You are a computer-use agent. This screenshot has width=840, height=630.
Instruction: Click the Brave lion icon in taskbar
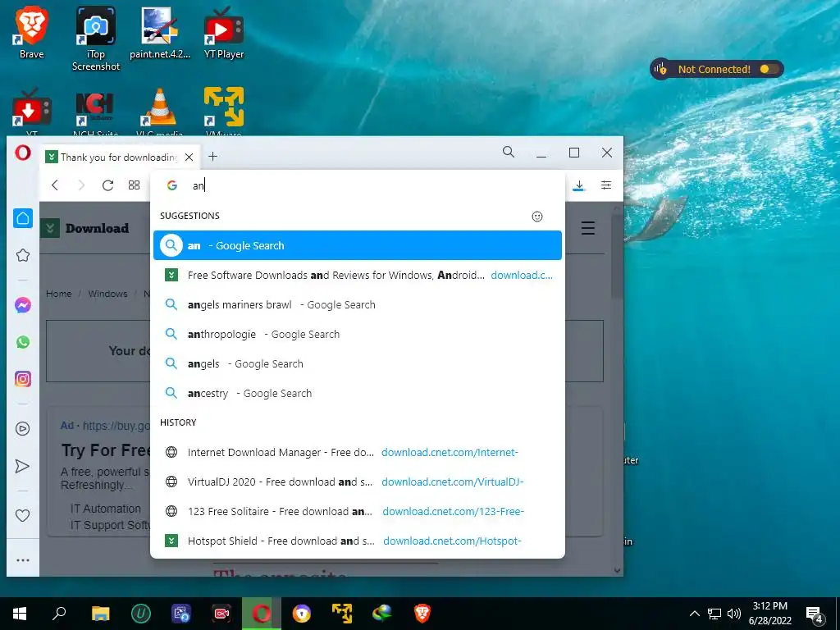[422, 614]
